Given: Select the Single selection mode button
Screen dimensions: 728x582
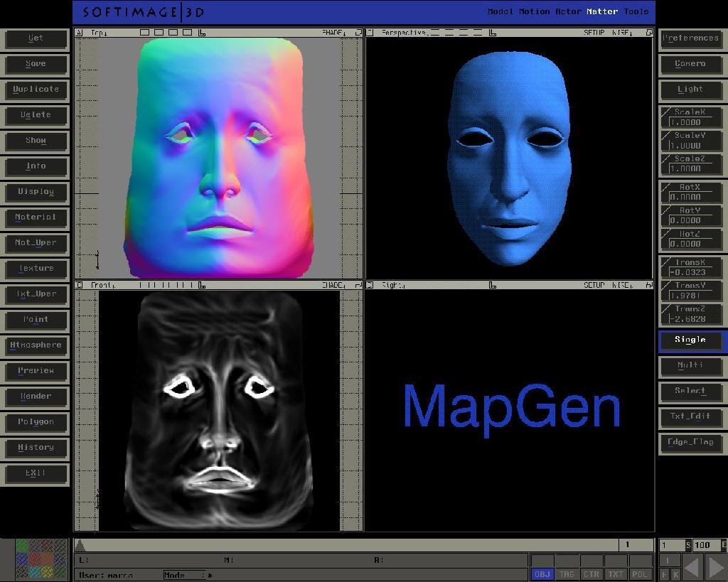Looking at the screenshot, I should tap(690, 340).
